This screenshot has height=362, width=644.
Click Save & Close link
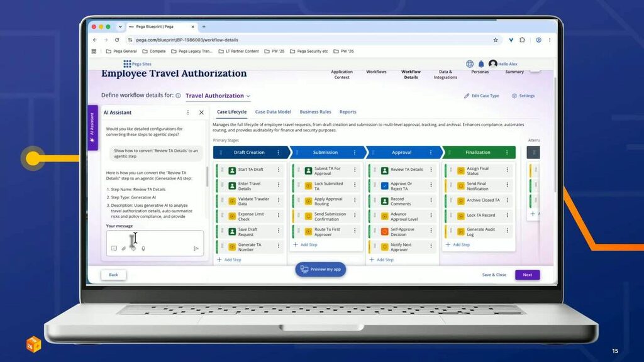494,275
